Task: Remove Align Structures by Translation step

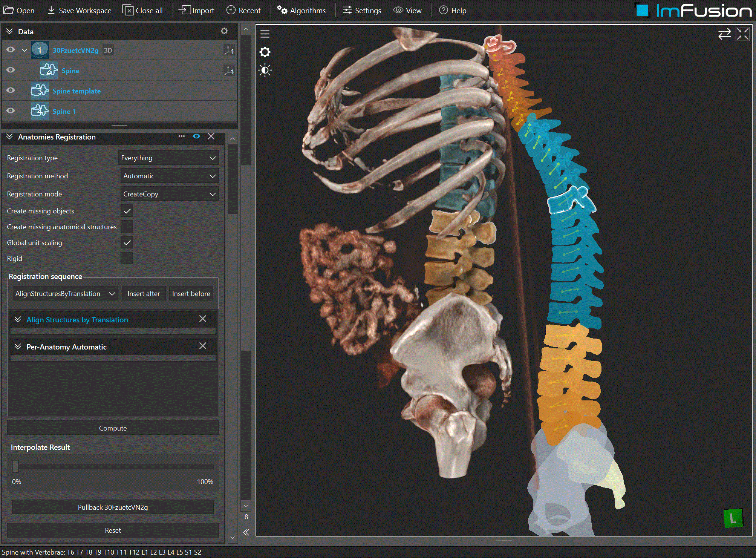Action: (203, 319)
